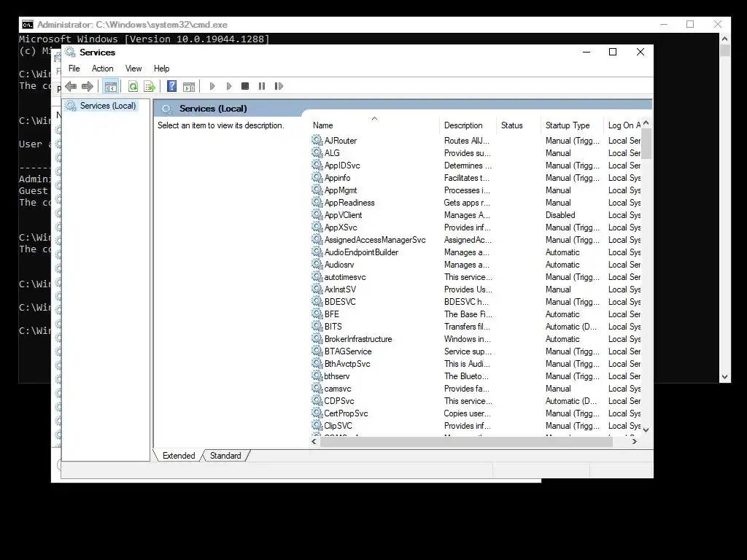This screenshot has height=560, width=747.
Task: Click horizontal scrollbar right arrow in Services
Action: pyautogui.click(x=634, y=441)
